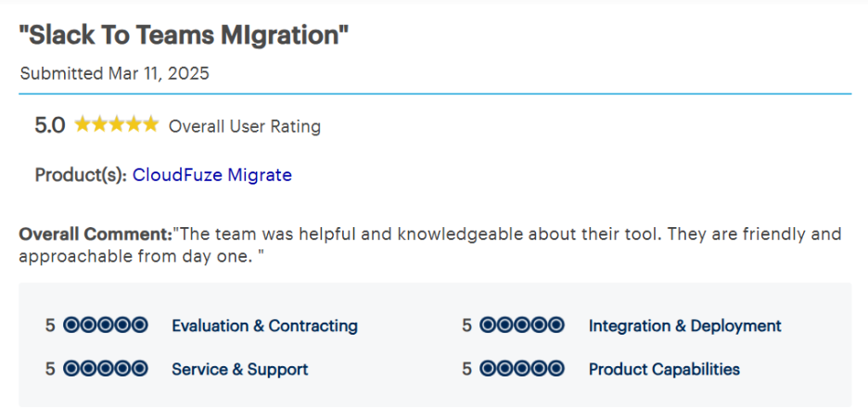
Task: Click the Service & Support rating circles
Action: [x=107, y=369]
